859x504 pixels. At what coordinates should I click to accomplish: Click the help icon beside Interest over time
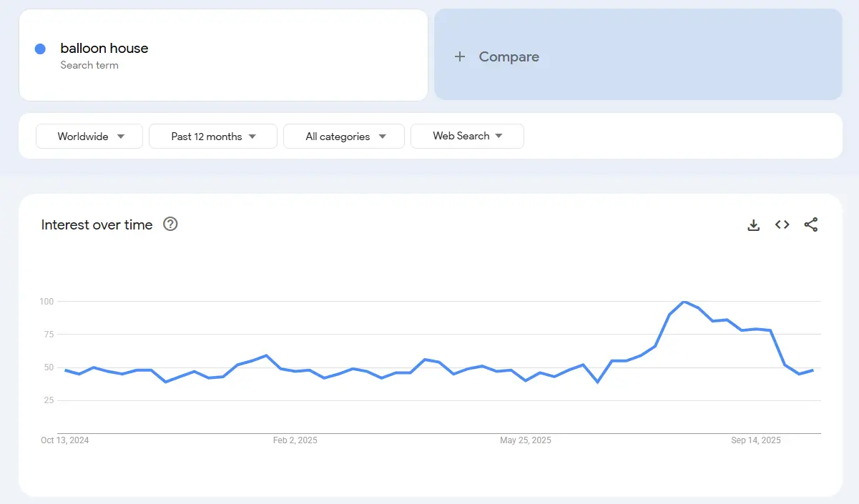coord(170,224)
